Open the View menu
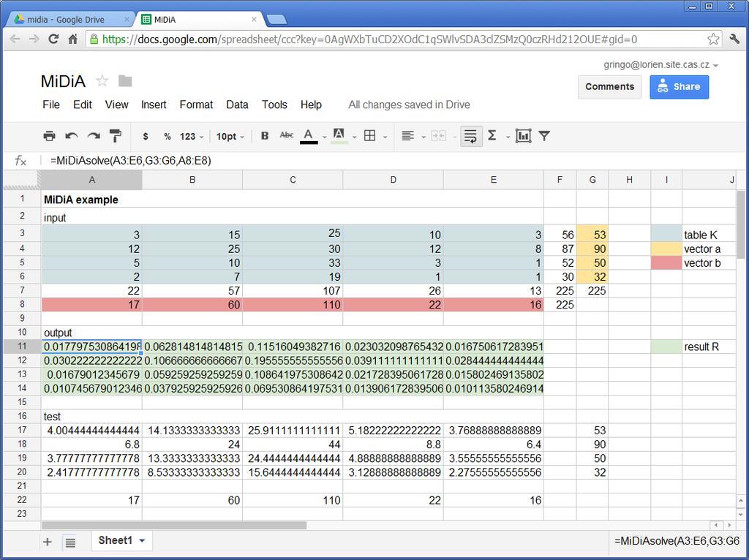Image resolution: width=749 pixels, height=560 pixels. click(x=116, y=105)
